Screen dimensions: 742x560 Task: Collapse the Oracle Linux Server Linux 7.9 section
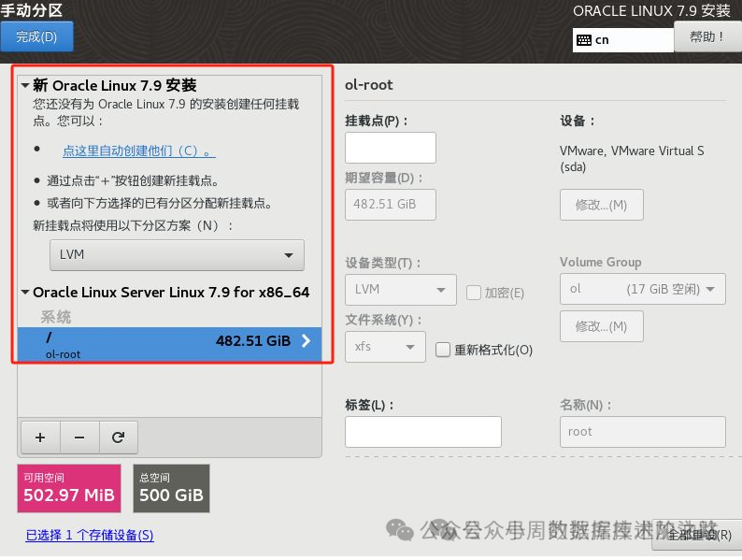[x=25, y=292]
